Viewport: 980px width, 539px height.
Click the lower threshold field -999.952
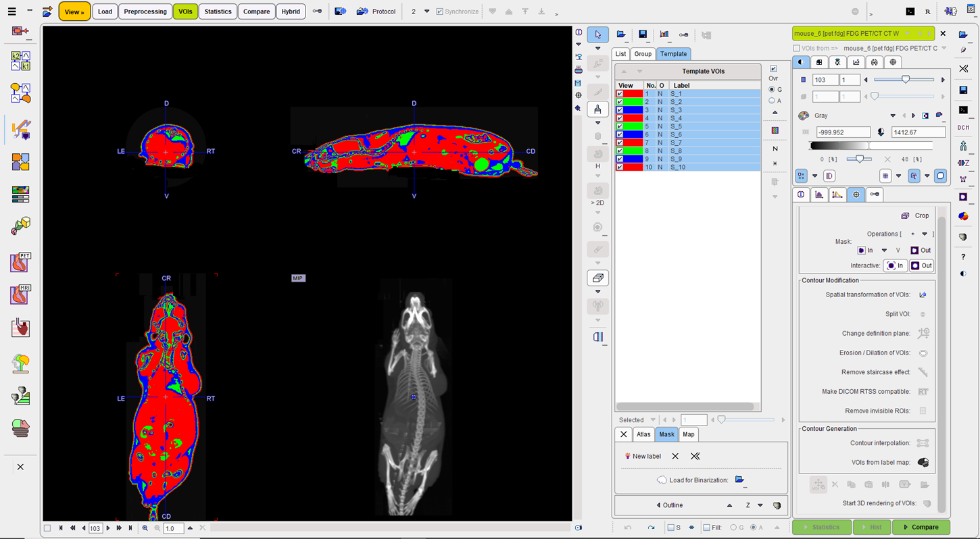click(843, 132)
